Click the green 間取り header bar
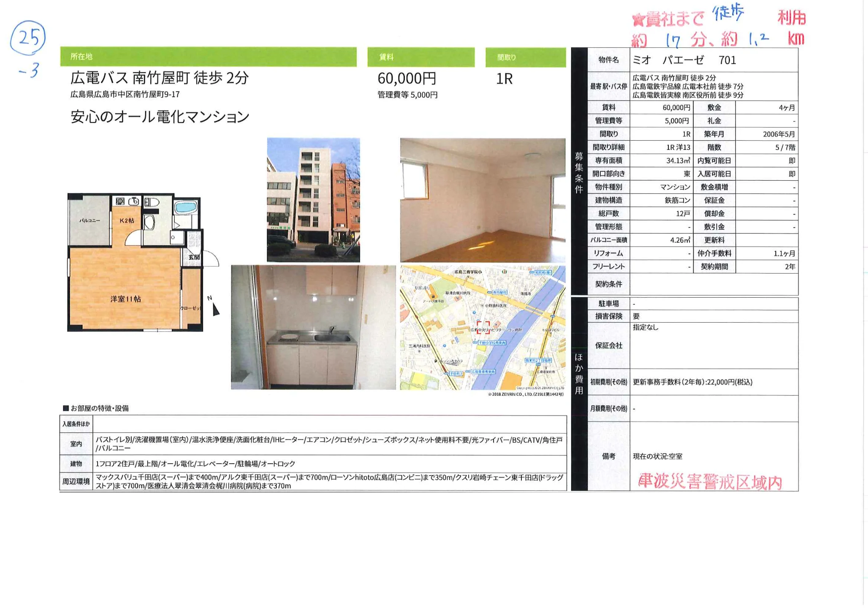This screenshot has width=868, height=614. [x=525, y=57]
